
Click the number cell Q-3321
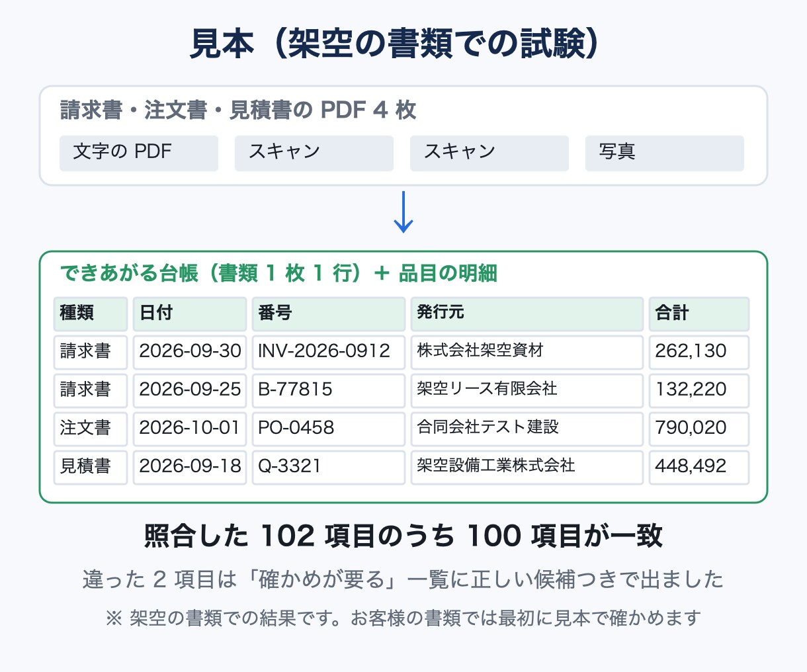pos(329,467)
